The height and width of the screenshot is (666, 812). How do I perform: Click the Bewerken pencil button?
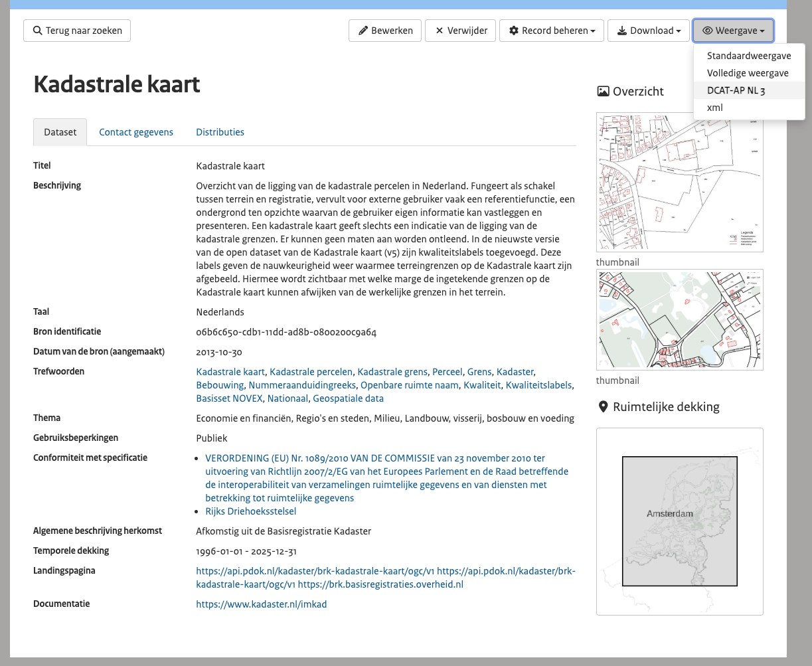coord(385,31)
